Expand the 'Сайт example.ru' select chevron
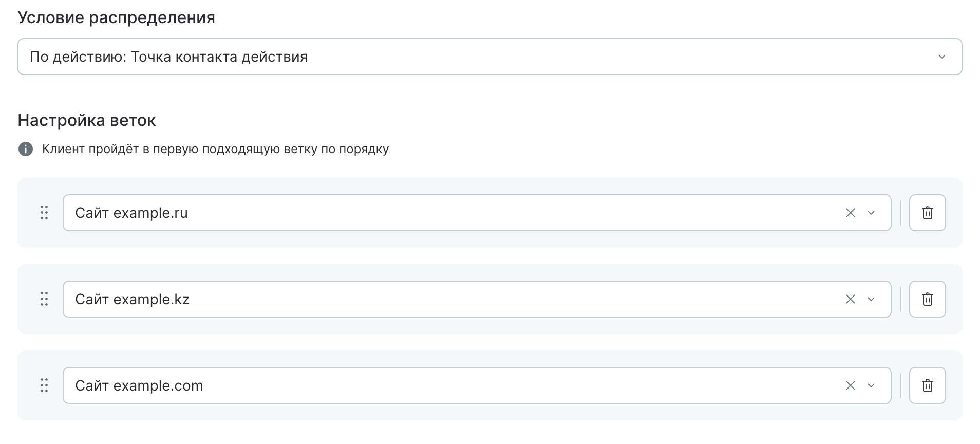 pyautogui.click(x=871, y=213)
